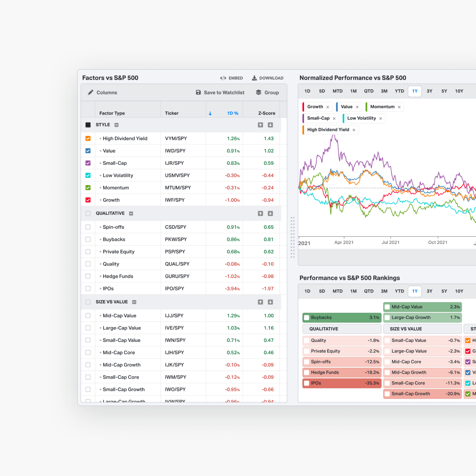The width and height of the screenshot is (476, 476).
Task: Sort the table by Z-Score column
Action: (x=266, y=113)
